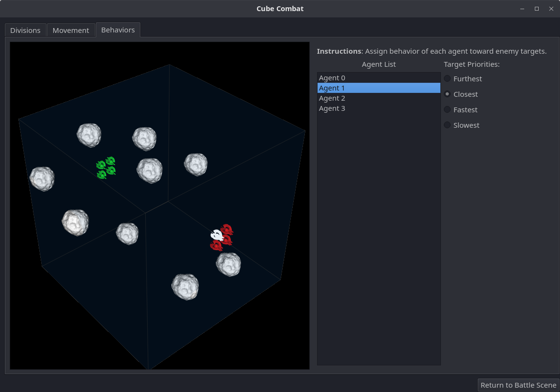Click the asteroid just below the red ships
Image resolution: width=560 pixels, height=392 pixels.
(228, 264)
